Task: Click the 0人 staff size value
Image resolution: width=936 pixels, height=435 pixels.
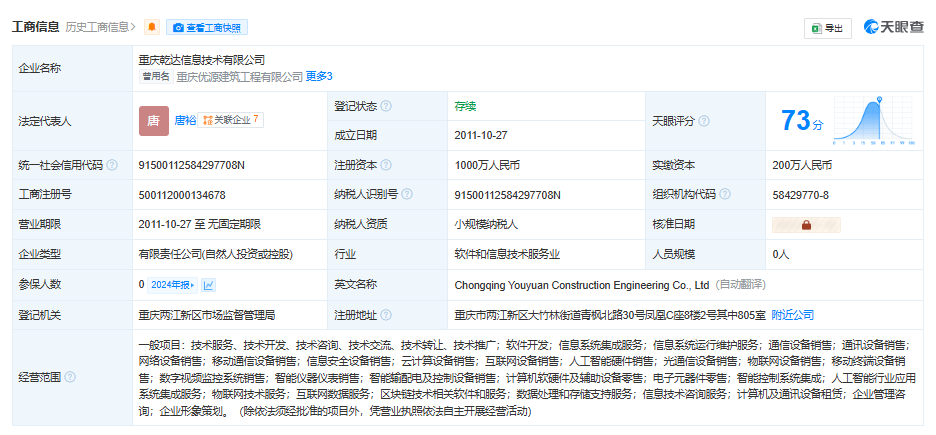Action: 780,254
